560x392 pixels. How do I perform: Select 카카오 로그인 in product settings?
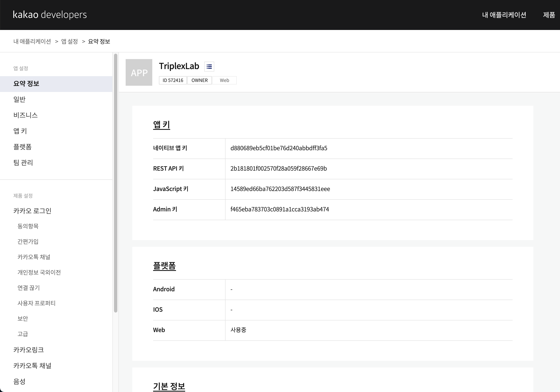coord(32,211)
